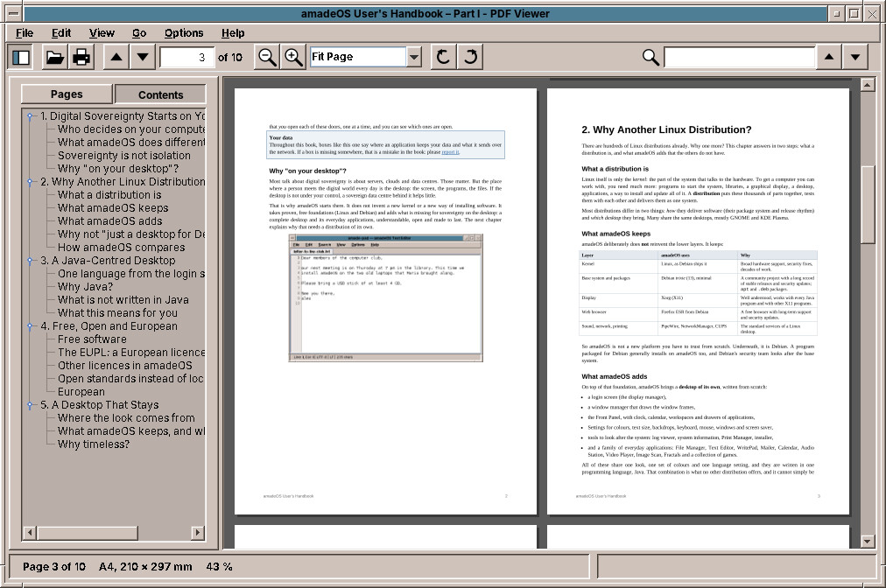The image size is (886, 588).
Task: Click the search text field
Action: pyautogui.click(x=739, y=57)
